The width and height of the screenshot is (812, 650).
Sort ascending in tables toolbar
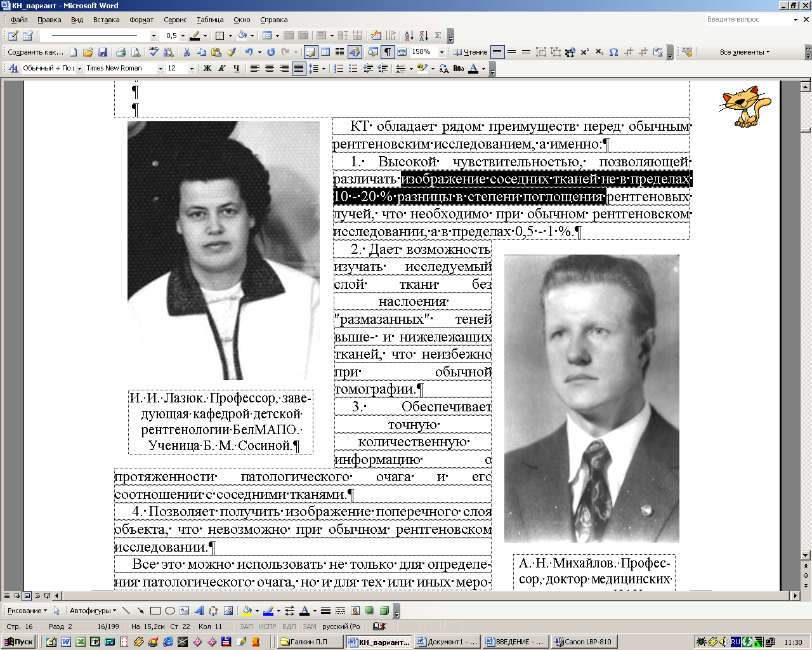click(409, 36)
